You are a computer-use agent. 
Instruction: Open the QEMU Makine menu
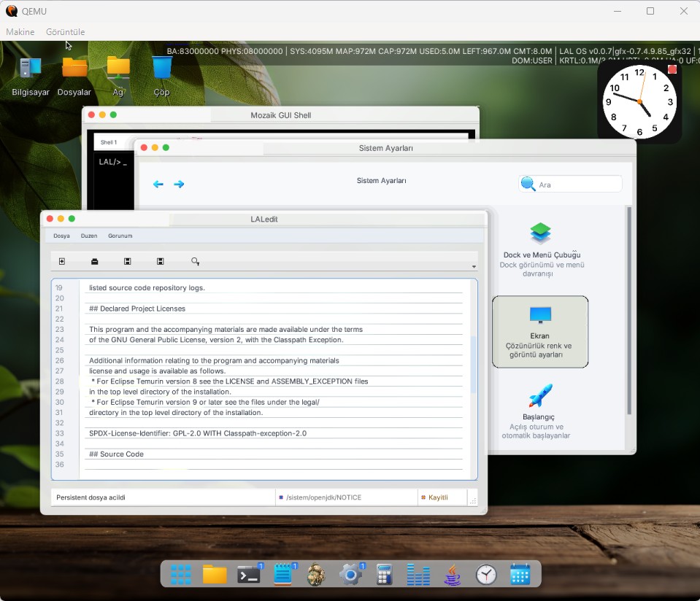coord(20,31)
